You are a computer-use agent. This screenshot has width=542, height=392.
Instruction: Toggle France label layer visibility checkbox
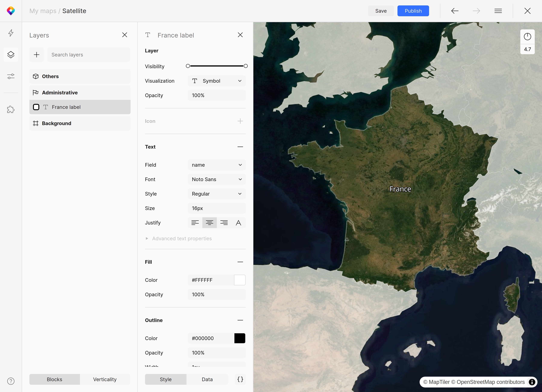click(x=36, y=107)
